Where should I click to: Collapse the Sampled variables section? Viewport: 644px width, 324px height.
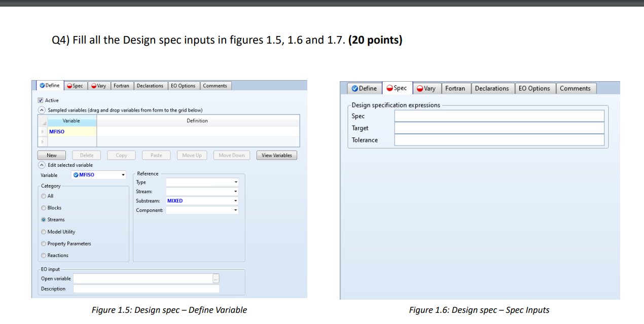(x=42, y=110)
